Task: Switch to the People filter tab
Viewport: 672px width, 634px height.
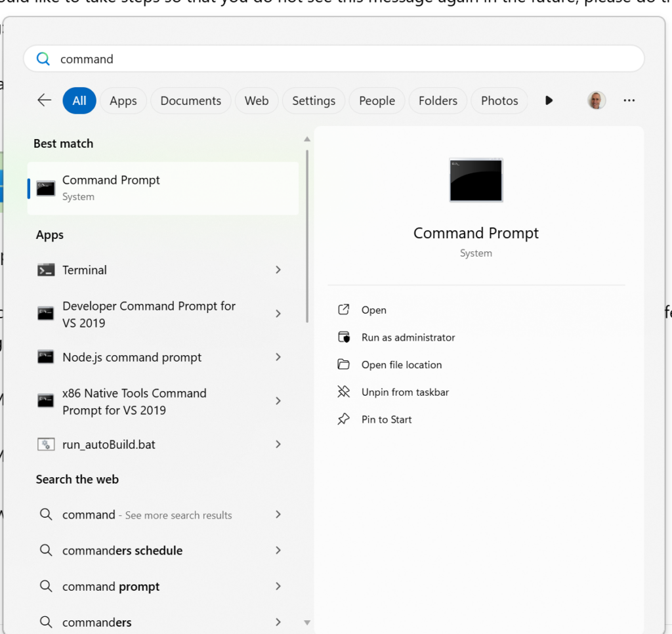Action: coord(377,100)
